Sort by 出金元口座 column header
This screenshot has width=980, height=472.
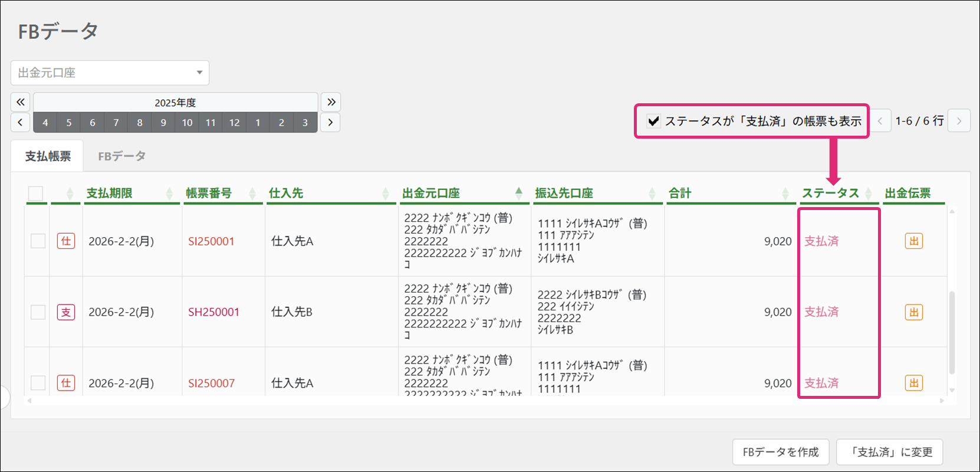(431, 193)
